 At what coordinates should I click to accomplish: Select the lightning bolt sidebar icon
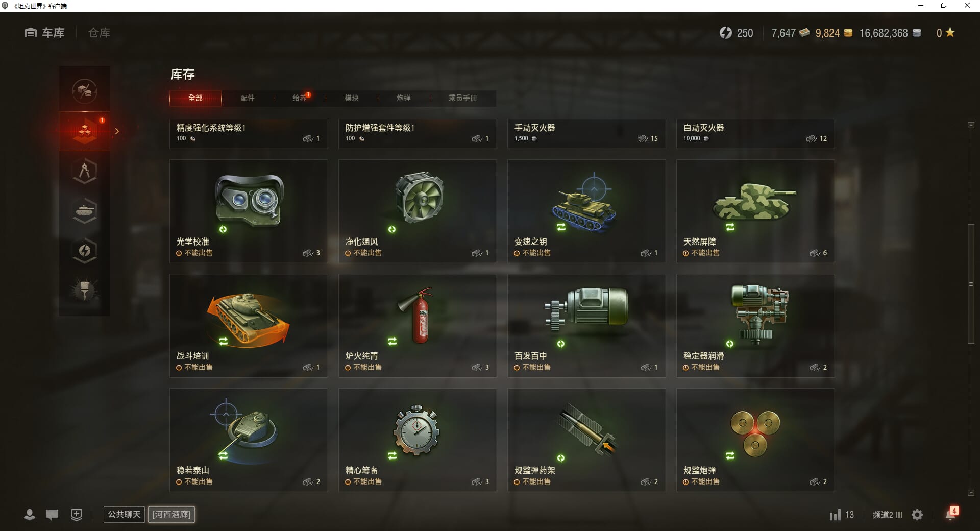click(85, 251)
